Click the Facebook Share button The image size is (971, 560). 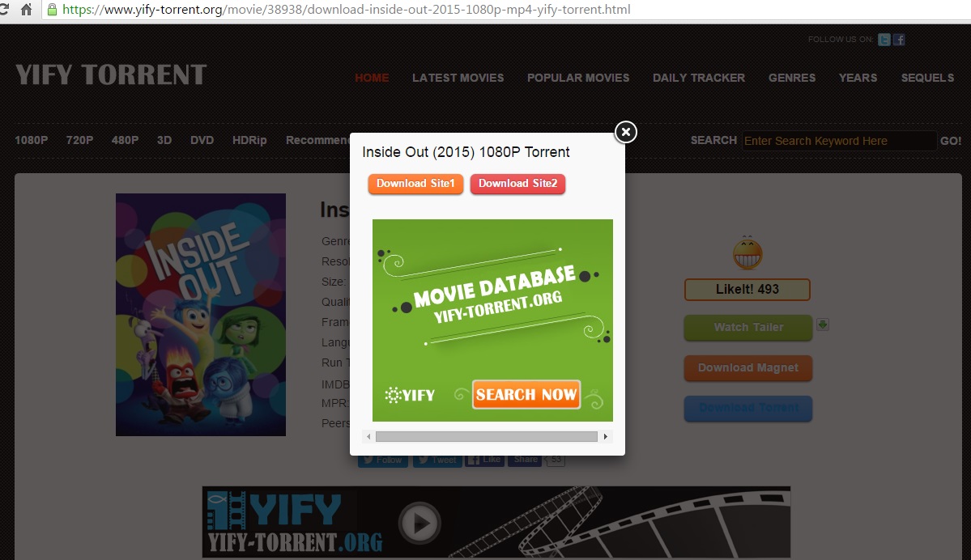[x=525, y=460]
